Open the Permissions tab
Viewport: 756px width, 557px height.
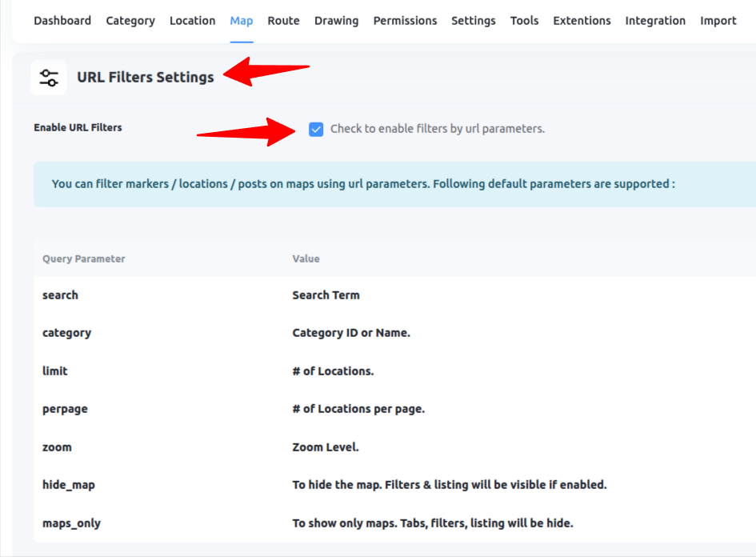[405, 21]
